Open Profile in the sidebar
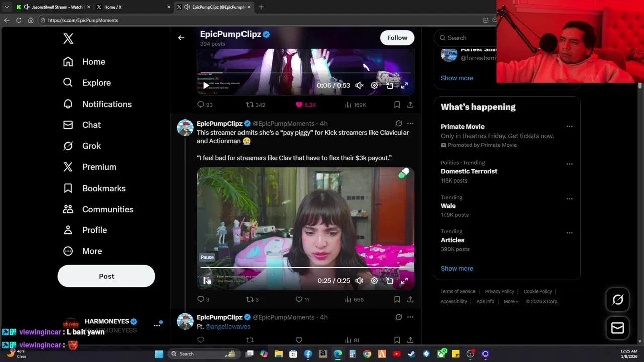This screenshot has height=362, width=644. click(x=85, y=230)
